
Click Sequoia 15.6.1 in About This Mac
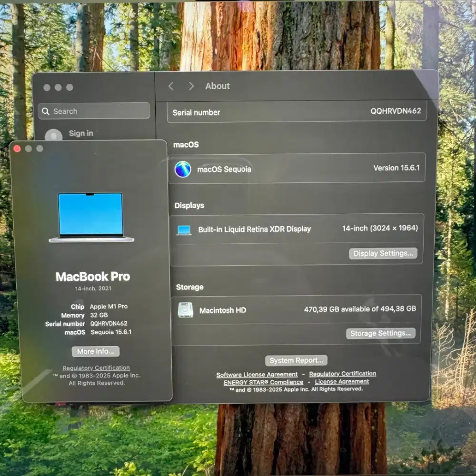point(111,332)
